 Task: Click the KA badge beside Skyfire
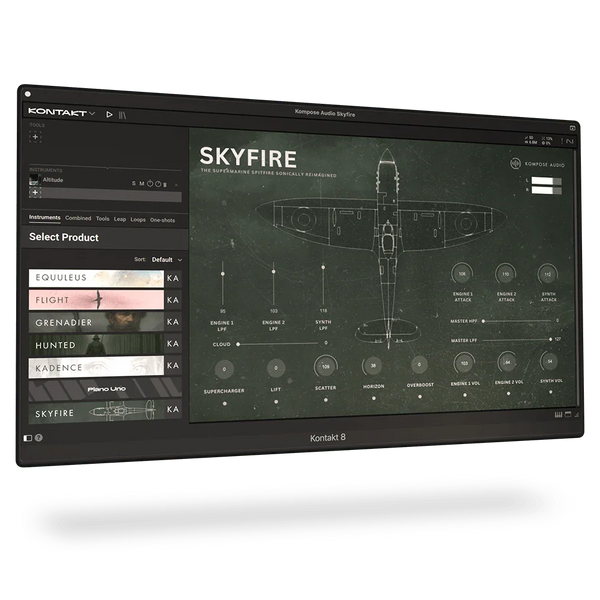(x=173, y=409)
